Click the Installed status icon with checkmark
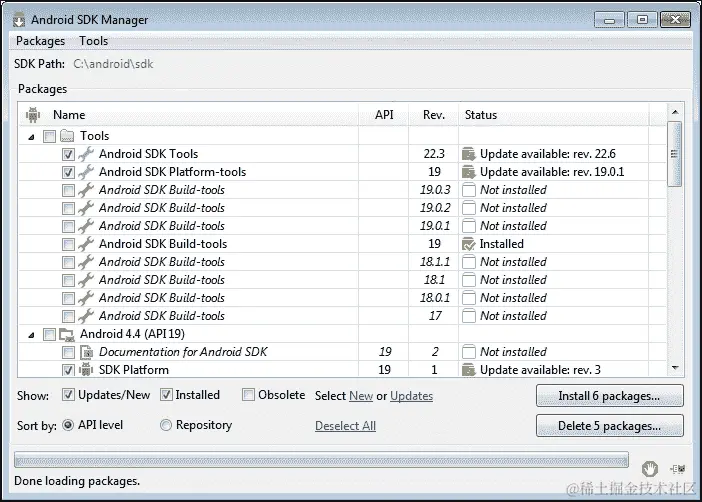The image size is (702, 502). [468, 244]
